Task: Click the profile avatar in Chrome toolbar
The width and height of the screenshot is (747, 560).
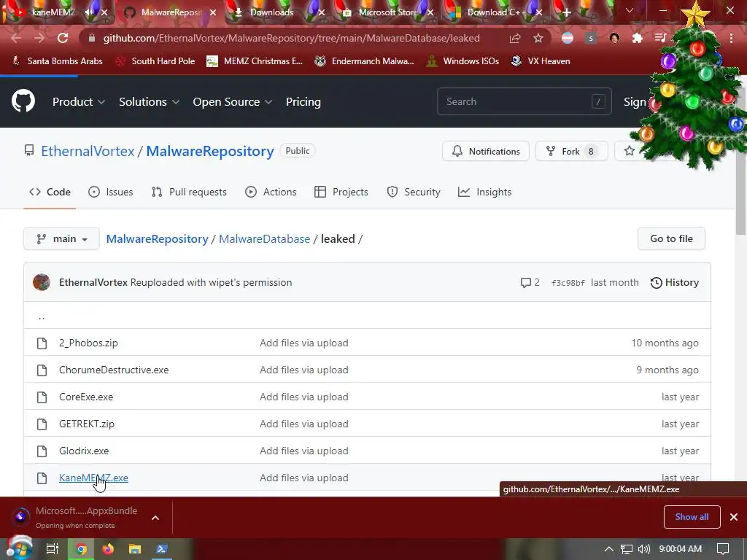Action: (614, 38)
